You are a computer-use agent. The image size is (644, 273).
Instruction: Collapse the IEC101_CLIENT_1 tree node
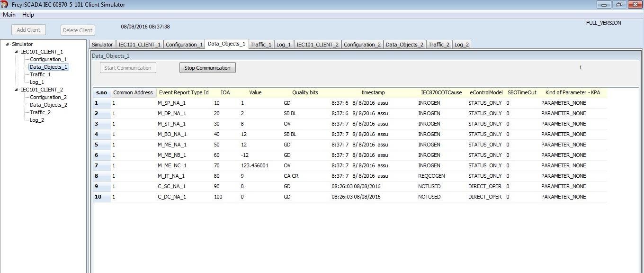pyautogui.click(x=16, y=52)
